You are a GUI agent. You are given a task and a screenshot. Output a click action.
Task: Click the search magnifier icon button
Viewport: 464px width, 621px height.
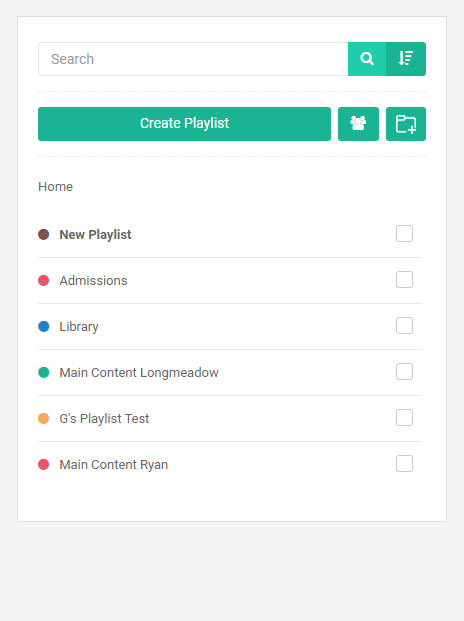pyautogui.click(x=367, y=59)
